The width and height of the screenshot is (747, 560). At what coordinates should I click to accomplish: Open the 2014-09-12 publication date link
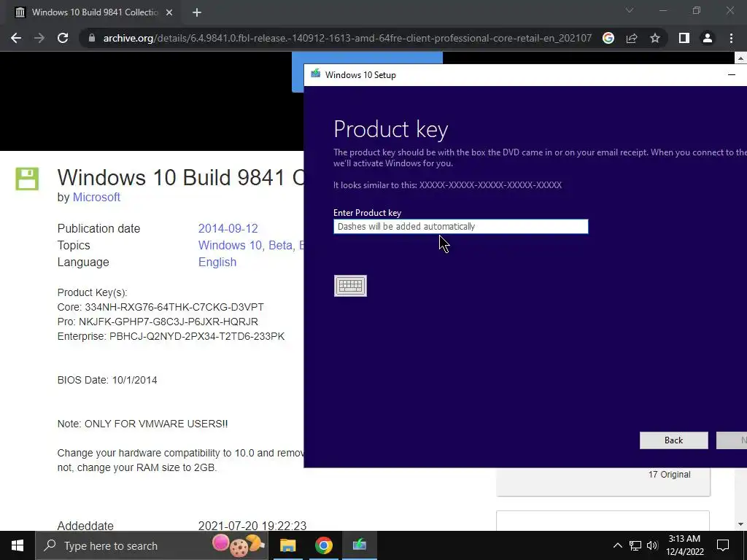coord(228,228)
